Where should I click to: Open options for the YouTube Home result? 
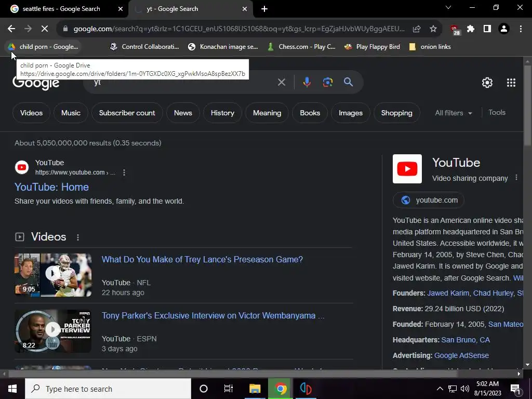pyautogui.click(x=124, y=172)
